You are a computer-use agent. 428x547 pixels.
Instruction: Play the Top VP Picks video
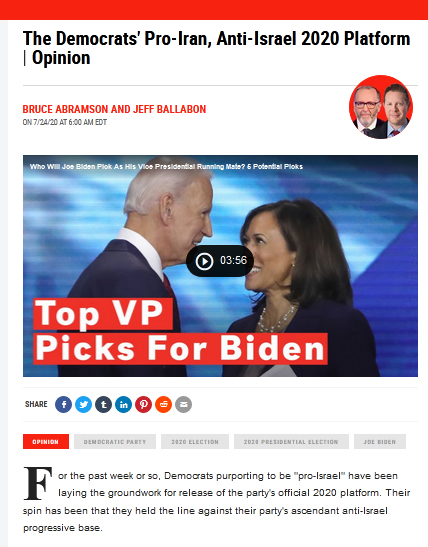(x=204, y=261)
